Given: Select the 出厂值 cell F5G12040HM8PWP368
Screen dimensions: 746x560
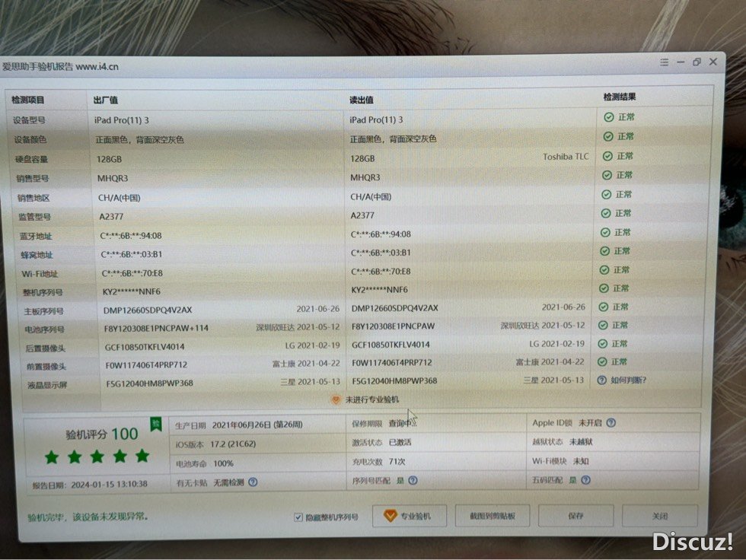Looking at the screenshot, I should click(x=150, y=383).
